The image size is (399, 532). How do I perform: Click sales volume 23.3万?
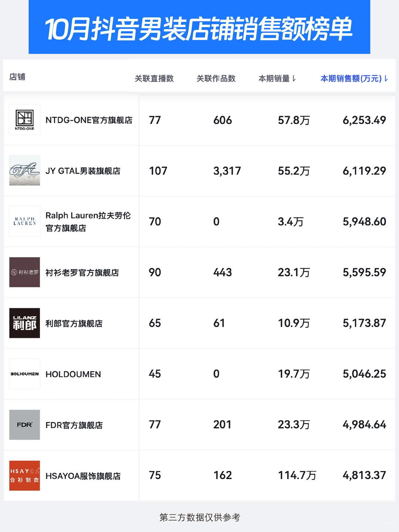click(294, 424)
